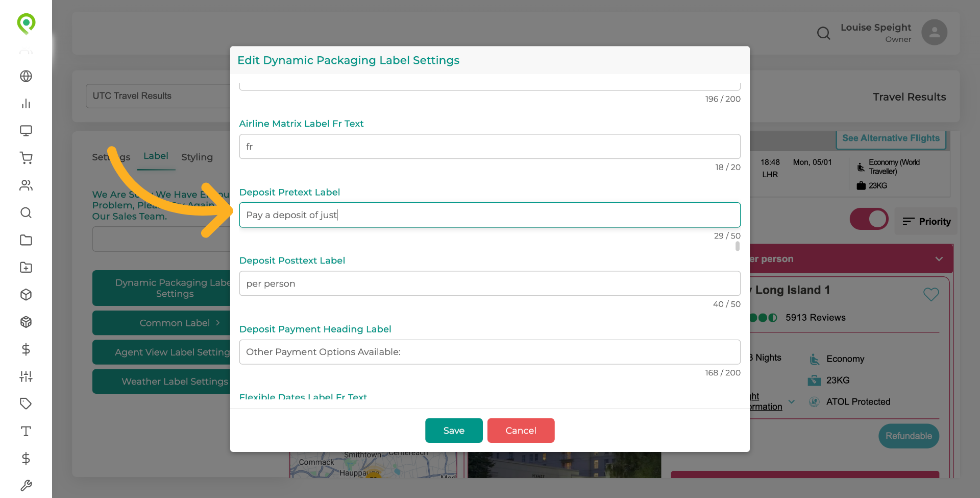Viewport: 980px width, 498px height.
Task: Click the Economy seat icon
Action: [815, 359]
